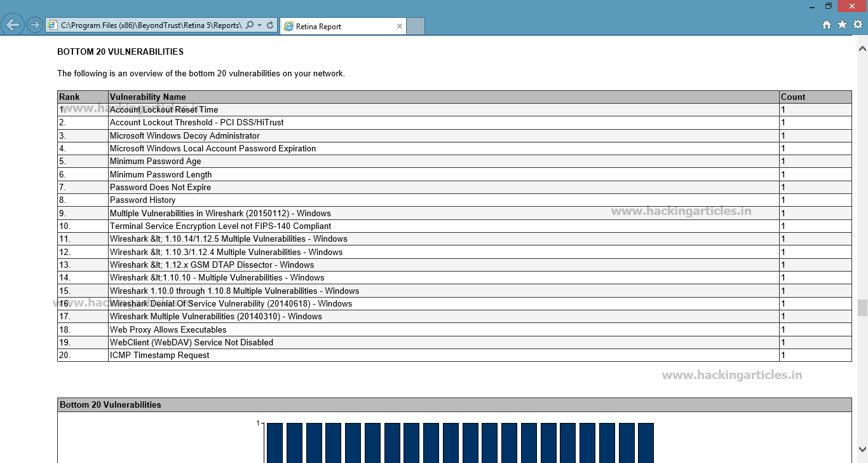Select the Retina Report tab
Screen dimensions: 868x463
click(342, 26)
